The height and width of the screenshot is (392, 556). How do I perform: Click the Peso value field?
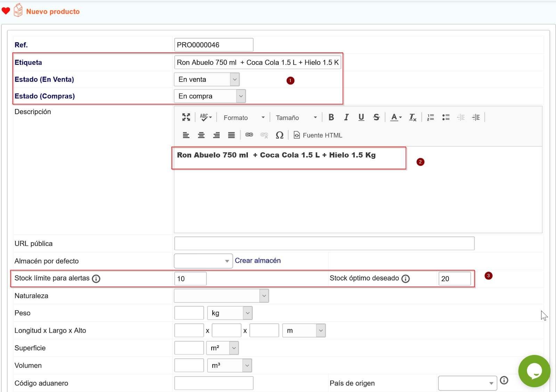189,313
